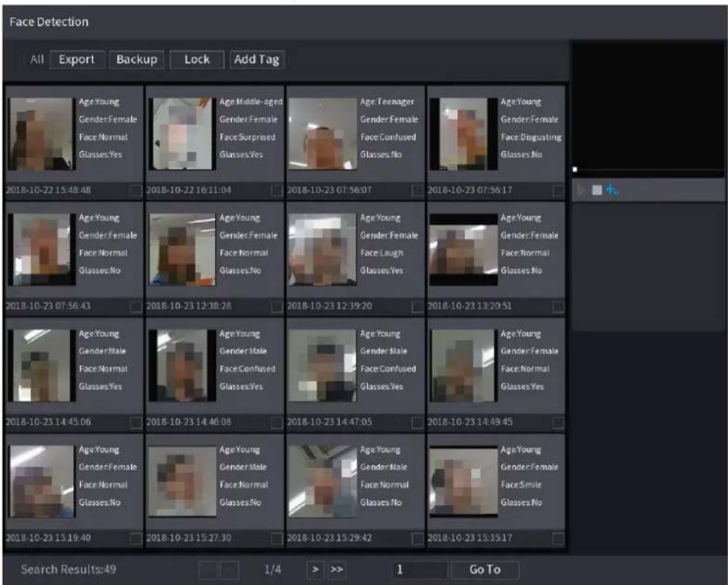
Task: Tick checkbox for 2018-10-23 07:56:17 record
Action: point(558,190)
